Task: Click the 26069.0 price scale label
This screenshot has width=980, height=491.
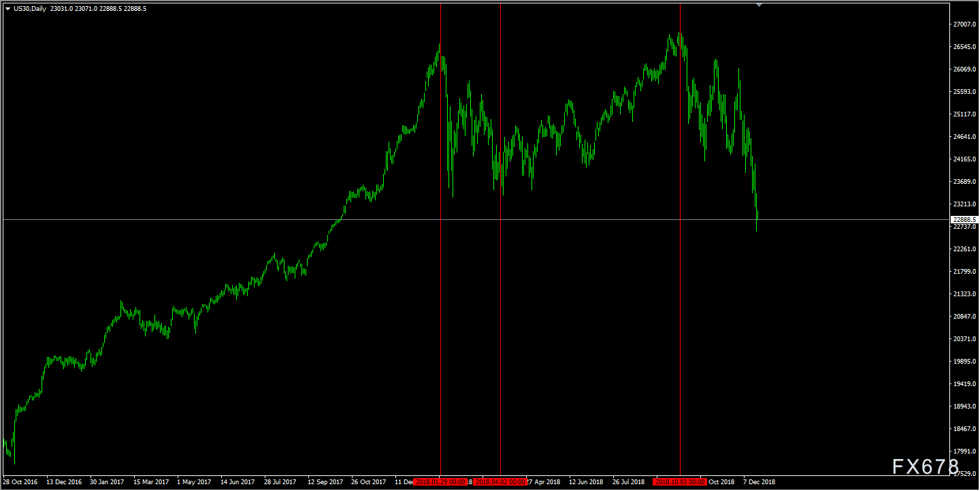Action: (x=964, y=69)
